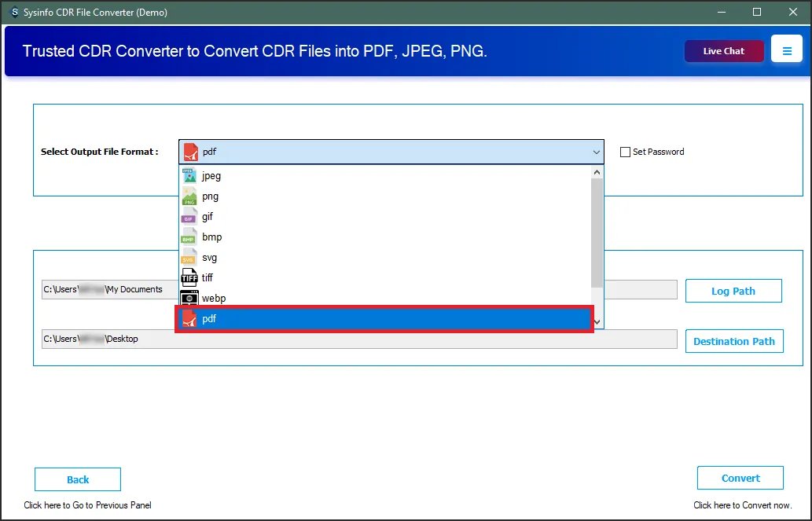812x521 pixels.
Task: Choose bmp from the format list
Action: click(x=385, y=237)
